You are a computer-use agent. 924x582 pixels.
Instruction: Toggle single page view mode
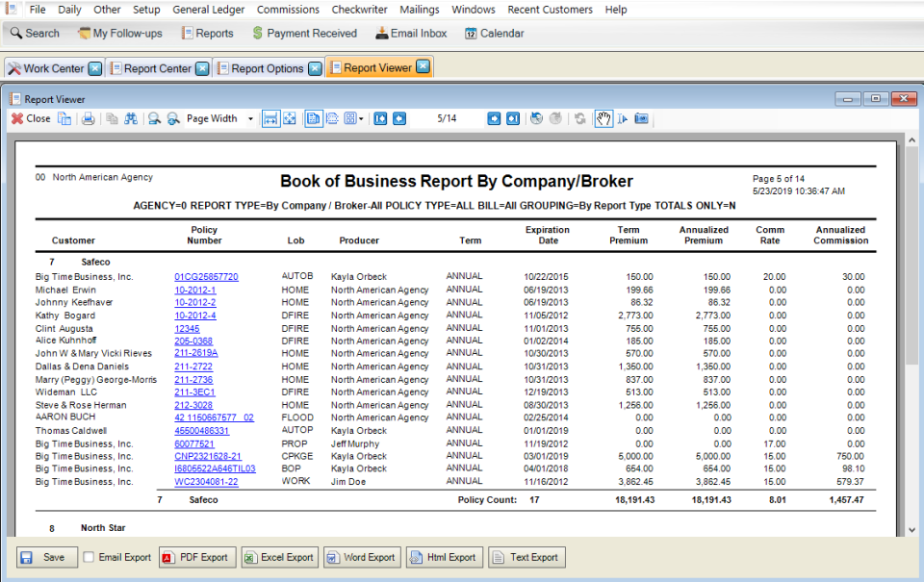315,118
